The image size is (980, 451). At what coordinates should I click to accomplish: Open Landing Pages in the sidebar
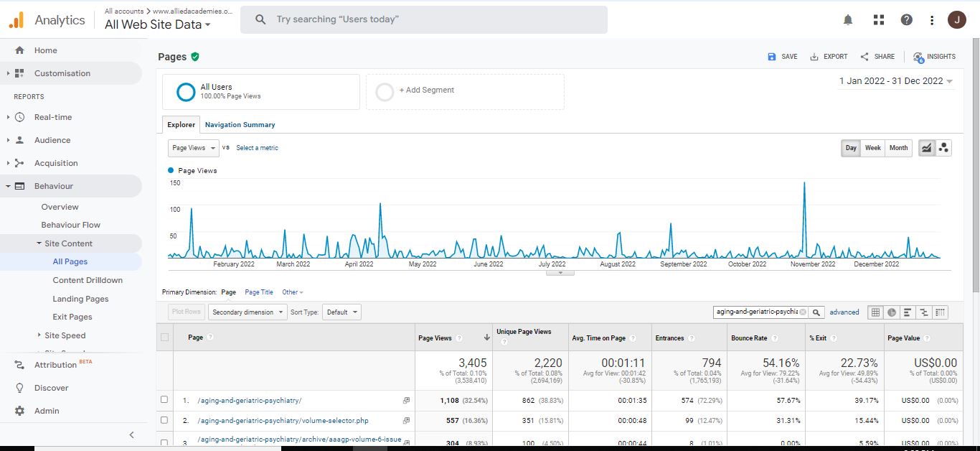click(x=80, y=299)
